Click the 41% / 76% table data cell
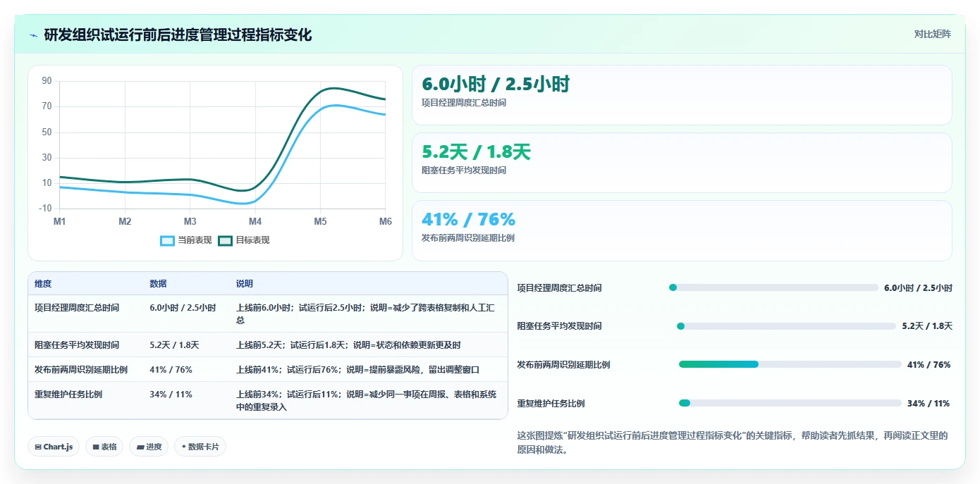The height and width of the screenshot is (484, 980). click(171, 370)
